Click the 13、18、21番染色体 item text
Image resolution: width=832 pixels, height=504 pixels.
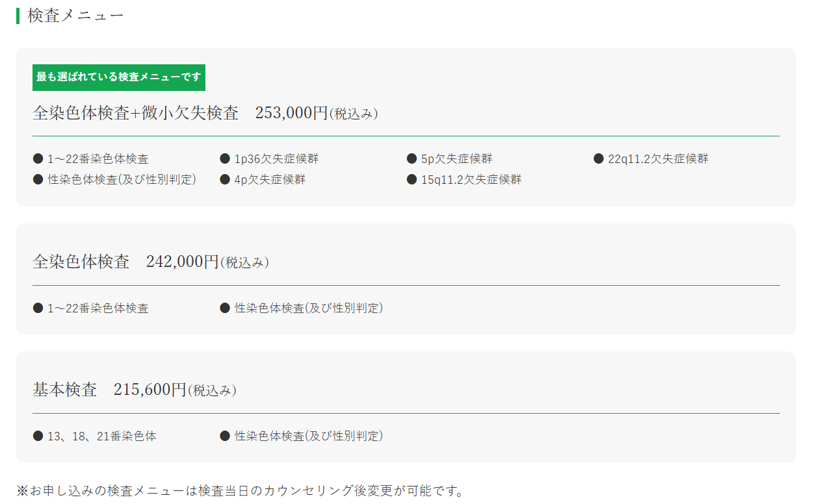tap(101, 436)
